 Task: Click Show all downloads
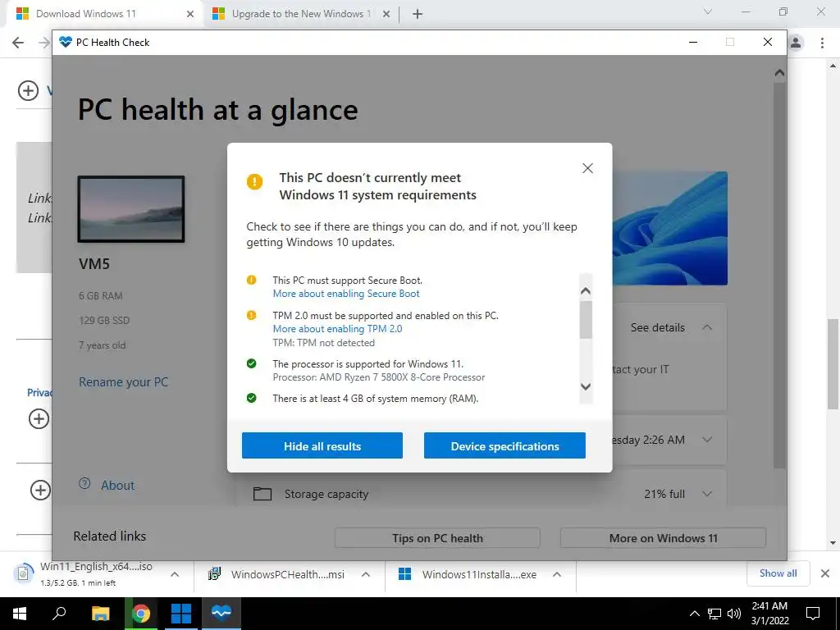point(778,573)
